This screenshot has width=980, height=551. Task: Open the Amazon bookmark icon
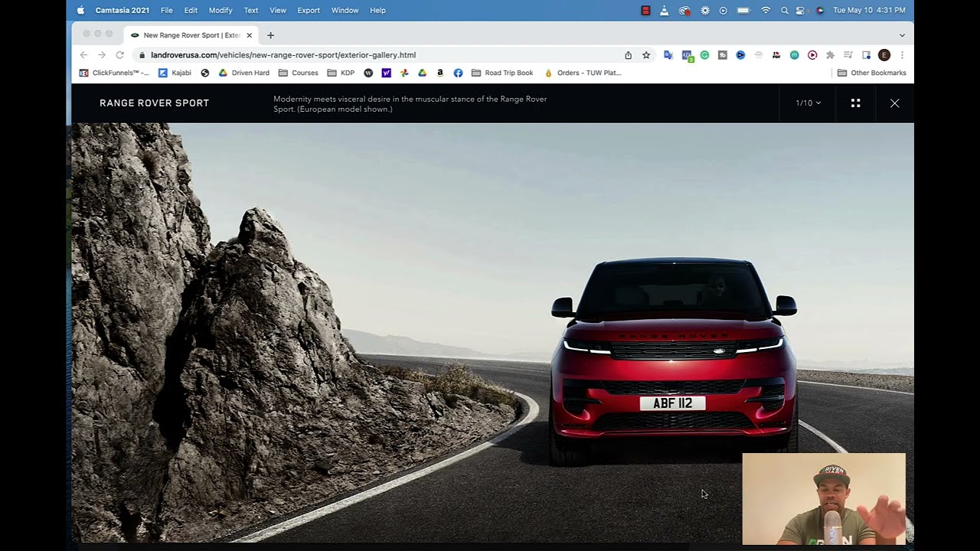coord(440,73)
